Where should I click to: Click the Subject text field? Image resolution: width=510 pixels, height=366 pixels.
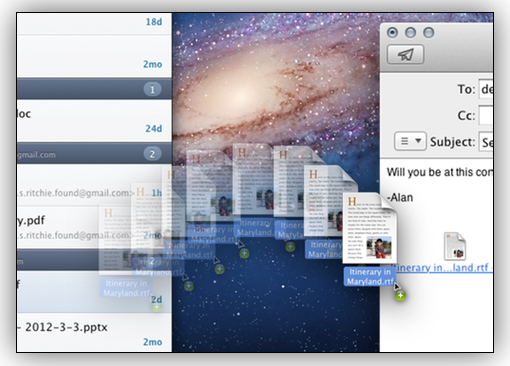486,142
